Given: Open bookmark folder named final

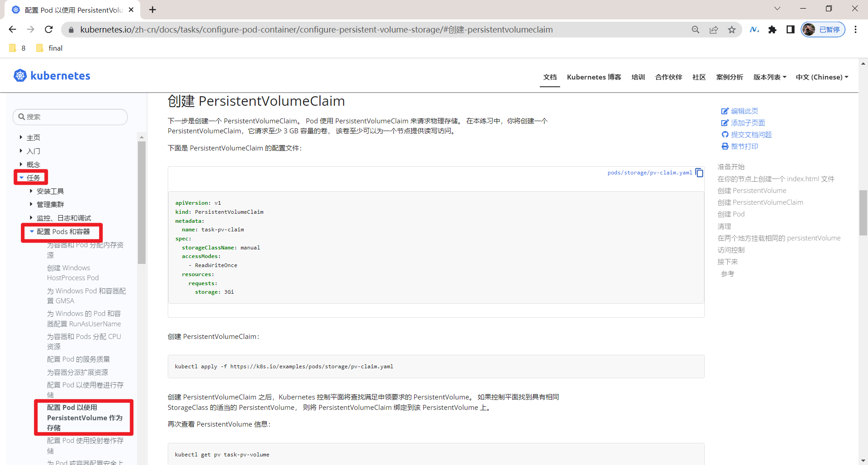Looking at the screenshot, I should [49, 48].
